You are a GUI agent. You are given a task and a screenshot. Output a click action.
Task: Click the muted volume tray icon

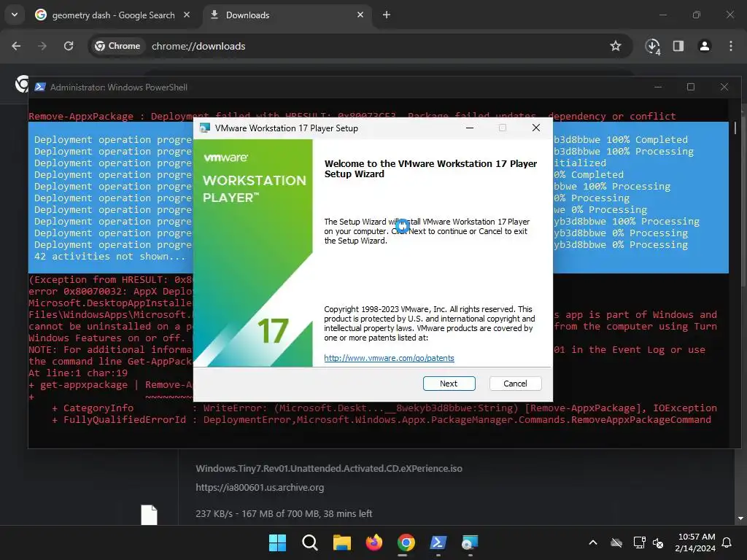[x=659, y=542]
